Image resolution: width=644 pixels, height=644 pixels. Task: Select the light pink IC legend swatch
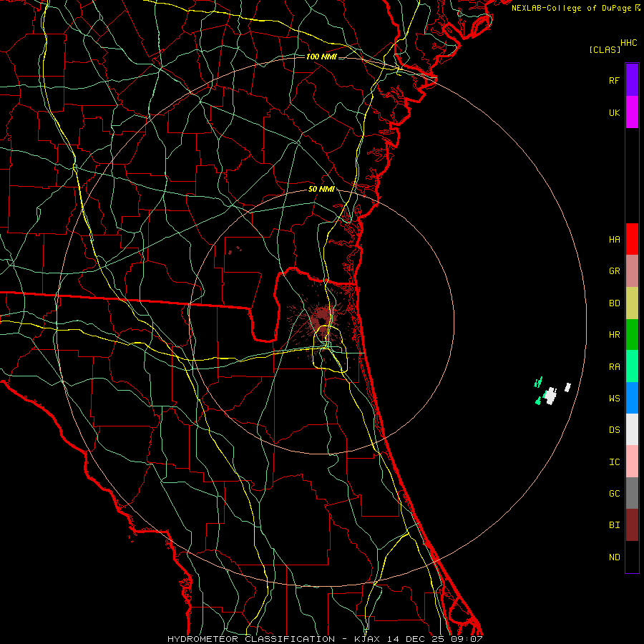[x=632, y=462]
